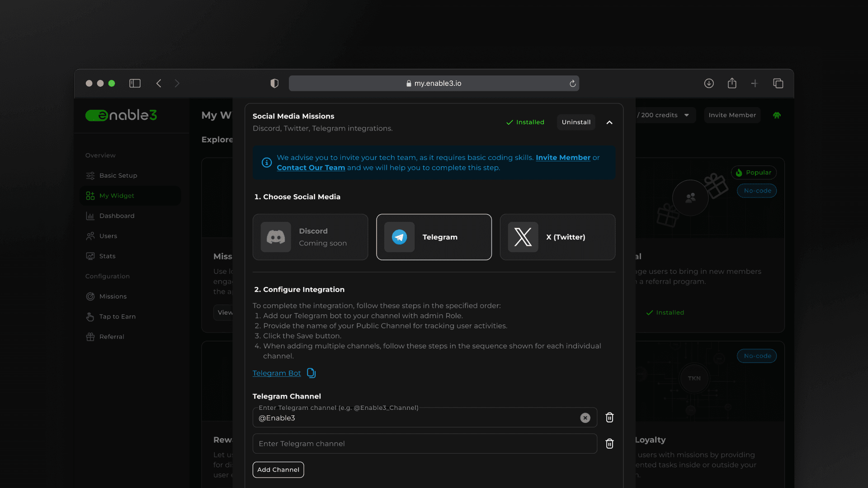Follow the Invite Member link in banner
This screenshot has height=488, width=868.
tap(563, 158)
